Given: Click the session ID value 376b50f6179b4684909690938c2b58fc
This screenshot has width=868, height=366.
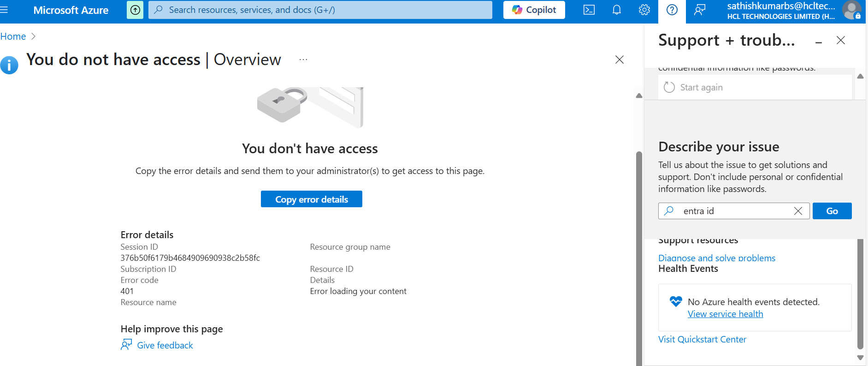Looking at the screenshot, I should 190,258.
